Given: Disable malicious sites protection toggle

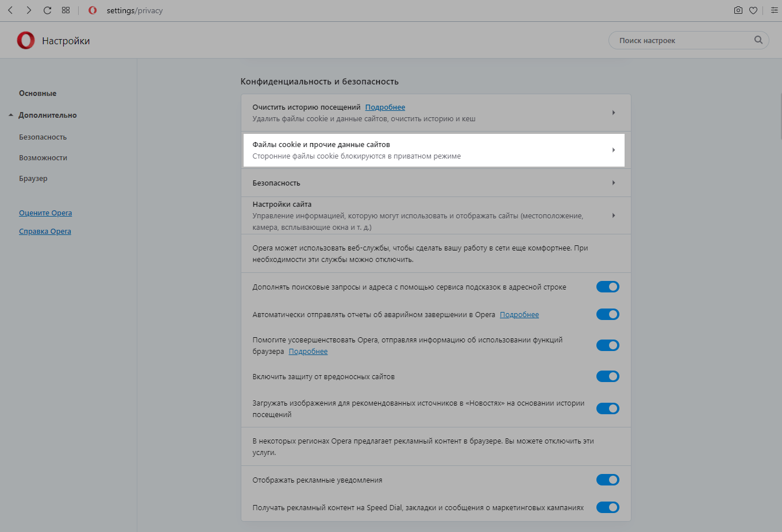Looking at the screenshot, I should pos(607,376).
